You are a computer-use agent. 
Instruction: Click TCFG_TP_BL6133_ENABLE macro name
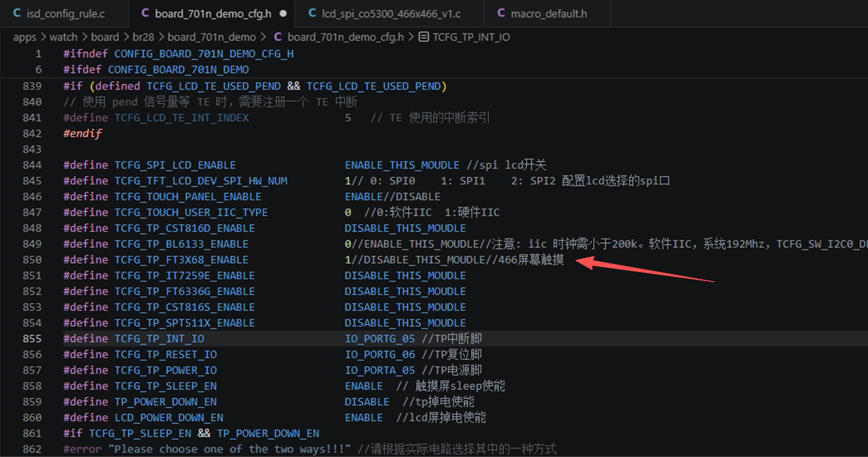point(181,244)
